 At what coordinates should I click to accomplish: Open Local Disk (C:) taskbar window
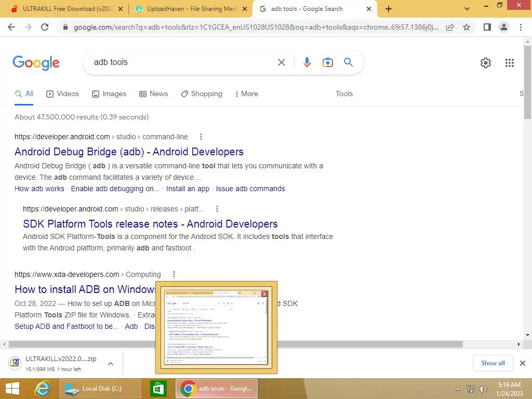(100, 389)
